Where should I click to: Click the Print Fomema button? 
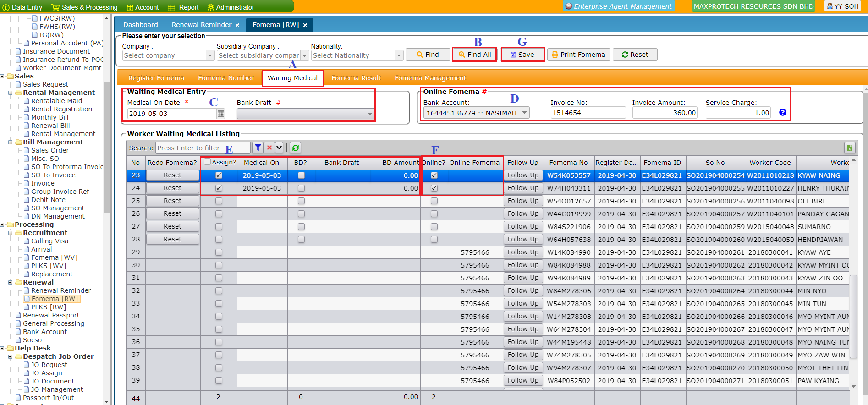579,55
